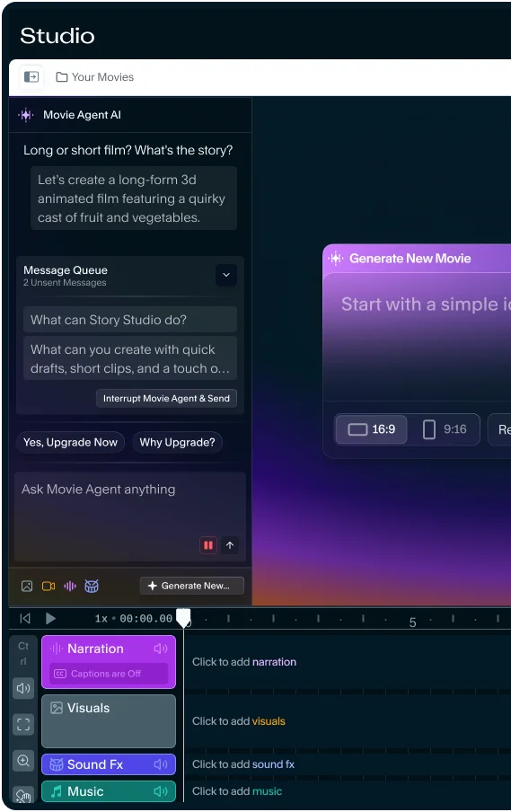Click the purple audio waveform icon
The height and width of the screenshot is (812, 511).
70,586
